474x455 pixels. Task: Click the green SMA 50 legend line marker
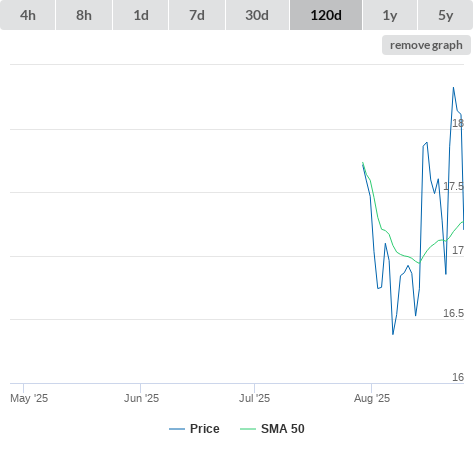click(x=248, y=429)
